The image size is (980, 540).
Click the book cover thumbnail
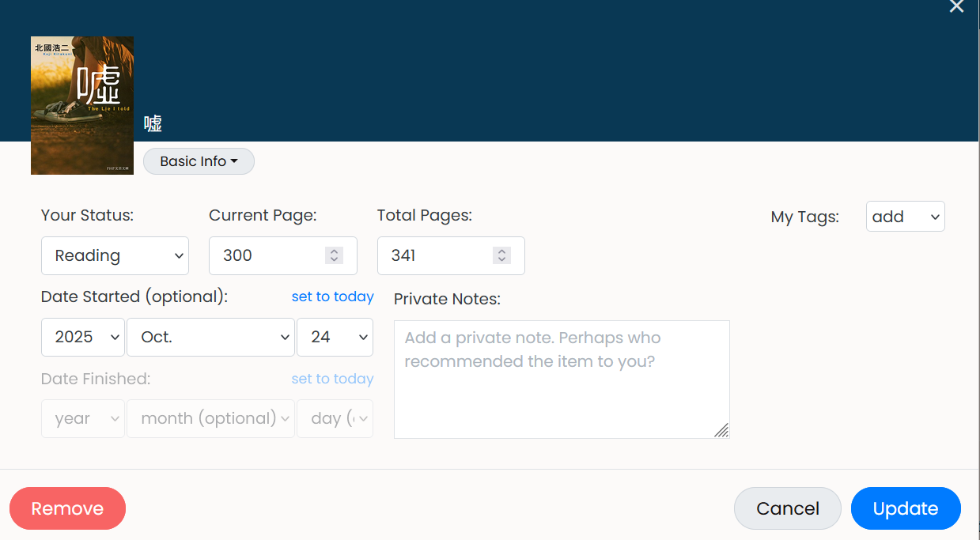[x=82, y=105]
